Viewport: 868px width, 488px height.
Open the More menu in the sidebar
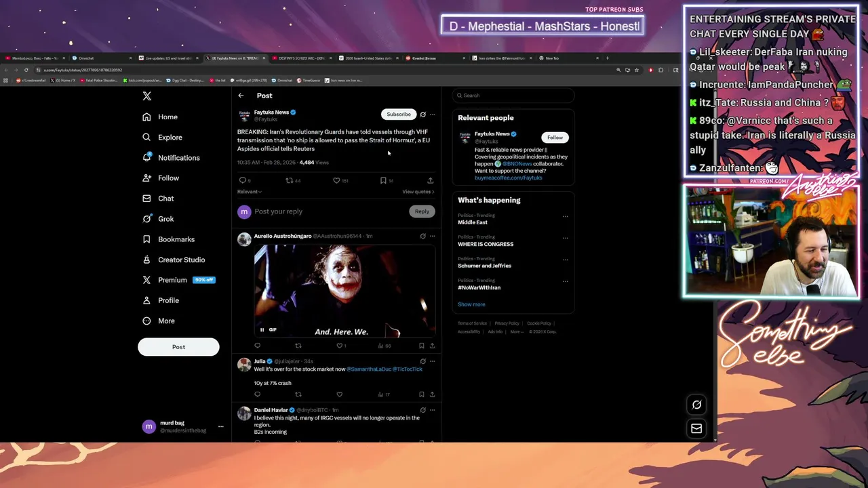tap(159, 321)
